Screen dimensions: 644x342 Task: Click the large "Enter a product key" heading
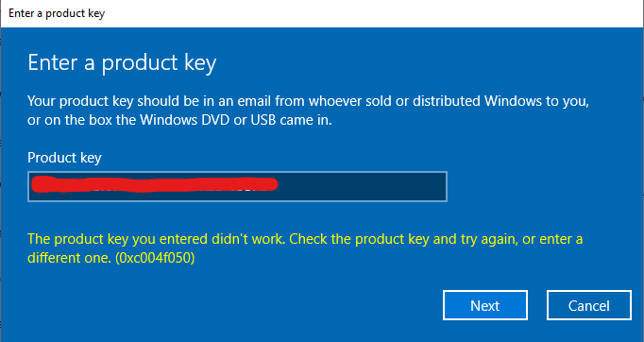[122, 63]
